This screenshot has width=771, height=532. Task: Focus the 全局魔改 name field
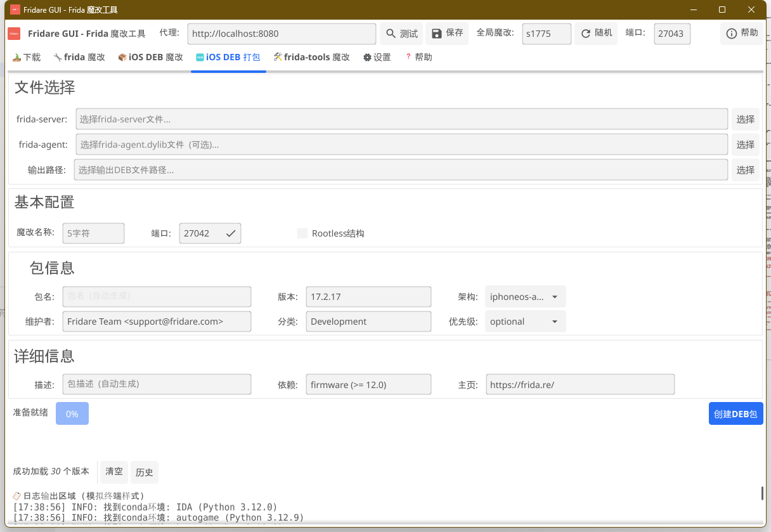[547, 34]
